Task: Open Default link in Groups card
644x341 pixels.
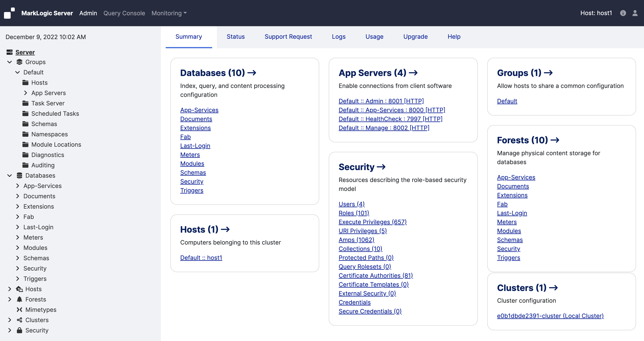Action: pos(507,101)
